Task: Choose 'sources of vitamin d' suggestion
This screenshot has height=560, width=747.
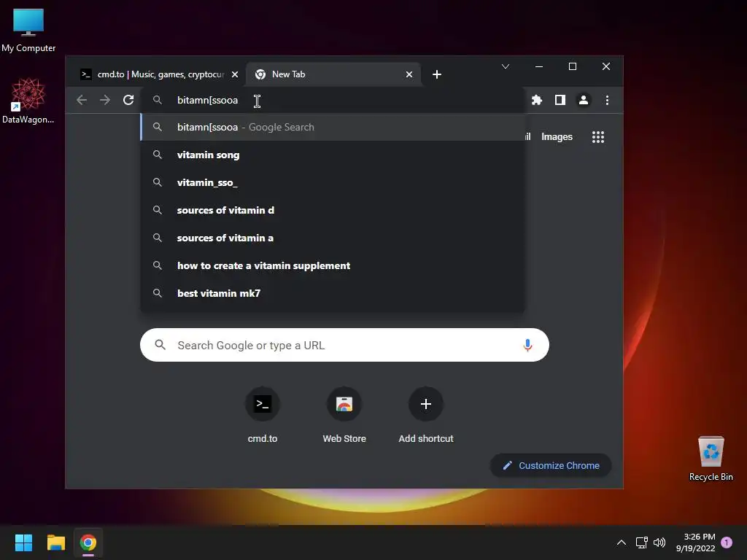Action: click(333, 210)
